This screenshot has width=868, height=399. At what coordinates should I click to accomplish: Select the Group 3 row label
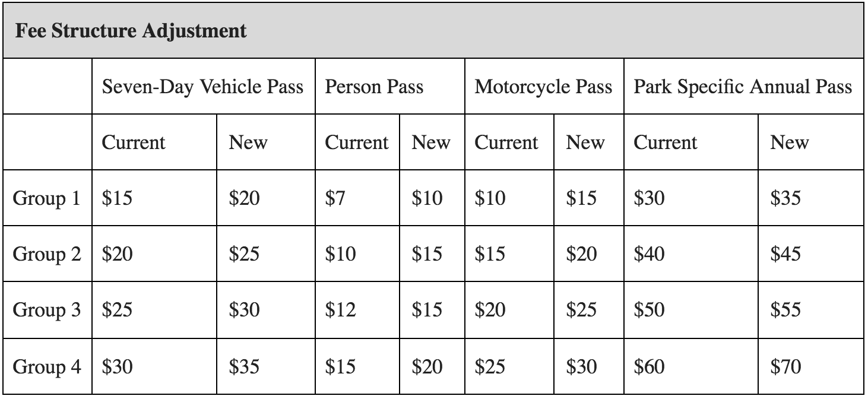(46, 310)
